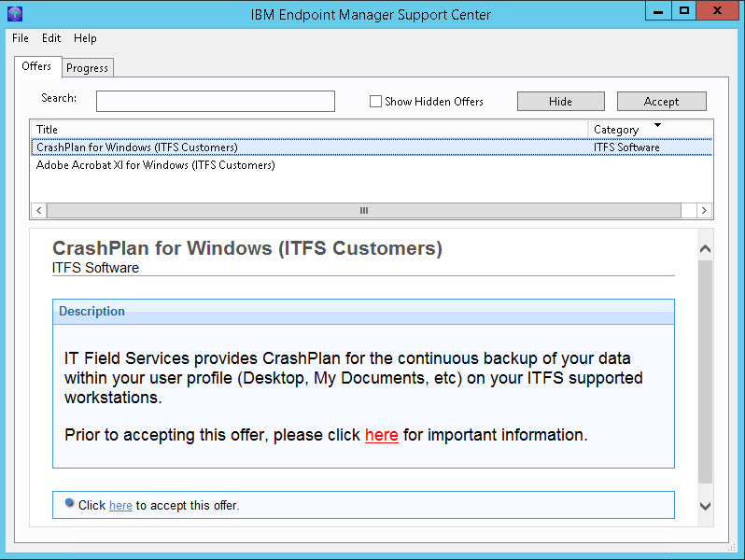Select the CrashPlan for Windows offer row
745x560 pixels.
[x=372, y=147]
